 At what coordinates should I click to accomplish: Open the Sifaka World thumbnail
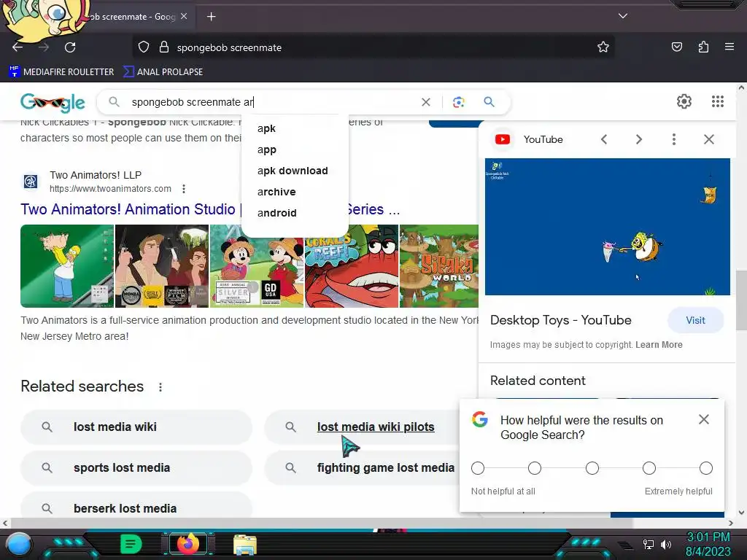[438, 266]
